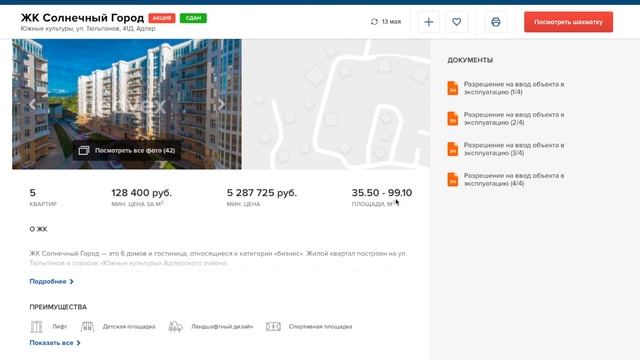Click the Лифт advantage label
This screenshot has width=640, height=360.
pos(60,327)
